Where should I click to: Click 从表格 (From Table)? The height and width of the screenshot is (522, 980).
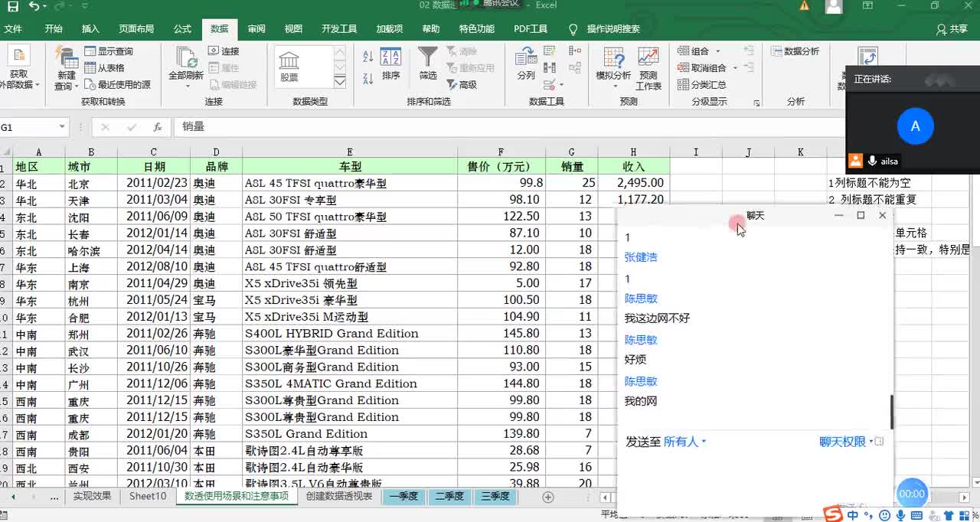(x=104, y=68)
